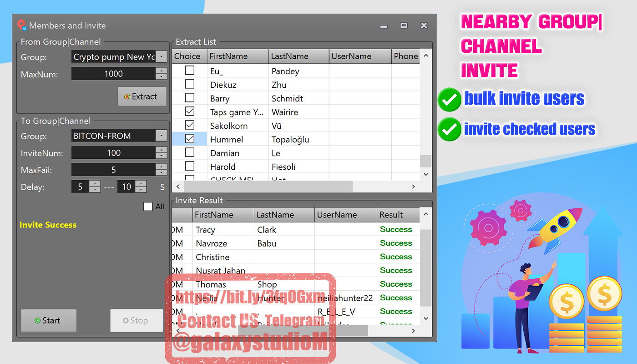Click the Telegram-style app logo in the title bar
The height and width of the screenshot is (364, 637).
click(21, 25)
